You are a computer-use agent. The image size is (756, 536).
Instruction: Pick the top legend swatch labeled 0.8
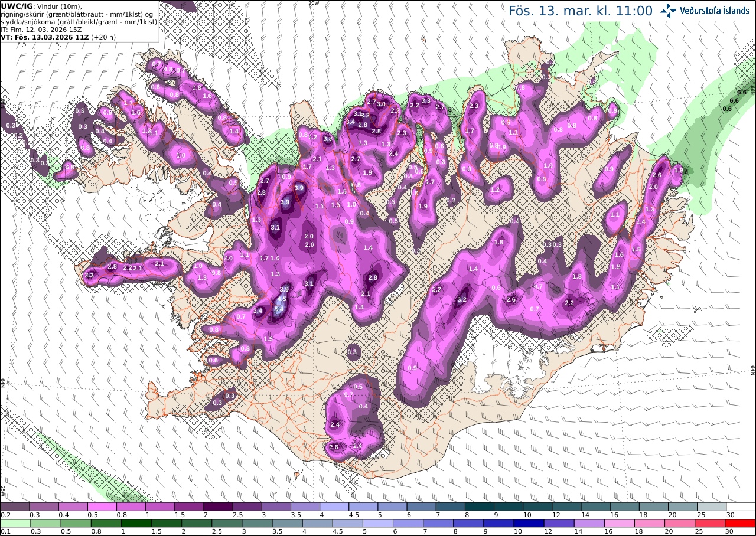[131, 506]
